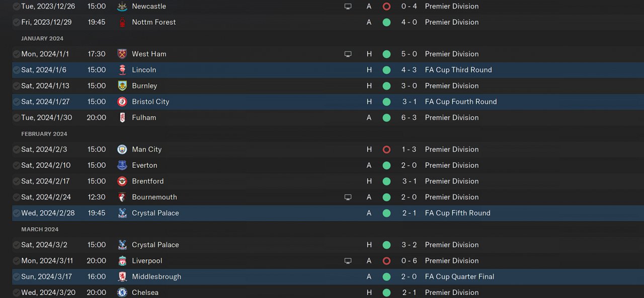
Task: Click the Man City club badge
Action: pos(122,149)
